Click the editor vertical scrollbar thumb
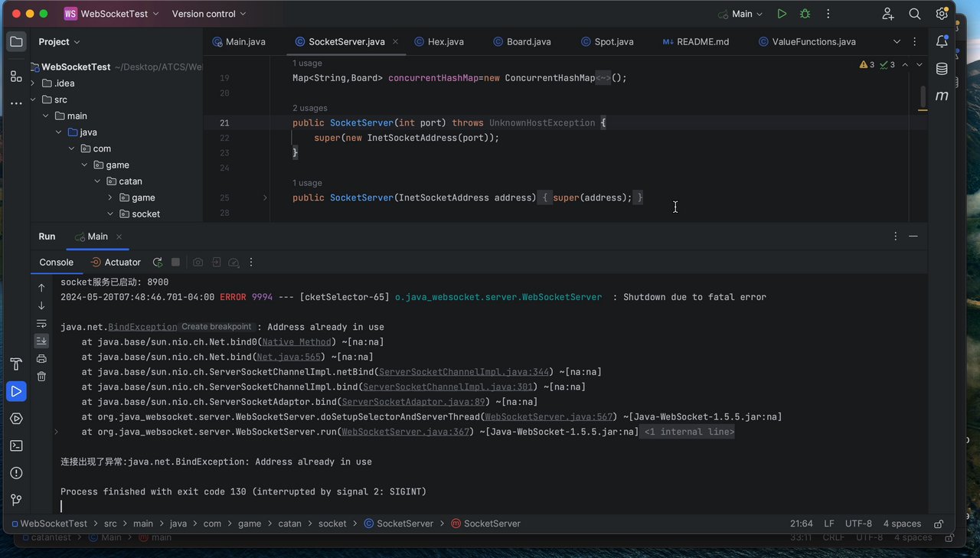Screen dimensions: 980x558 tap(923, 96)
